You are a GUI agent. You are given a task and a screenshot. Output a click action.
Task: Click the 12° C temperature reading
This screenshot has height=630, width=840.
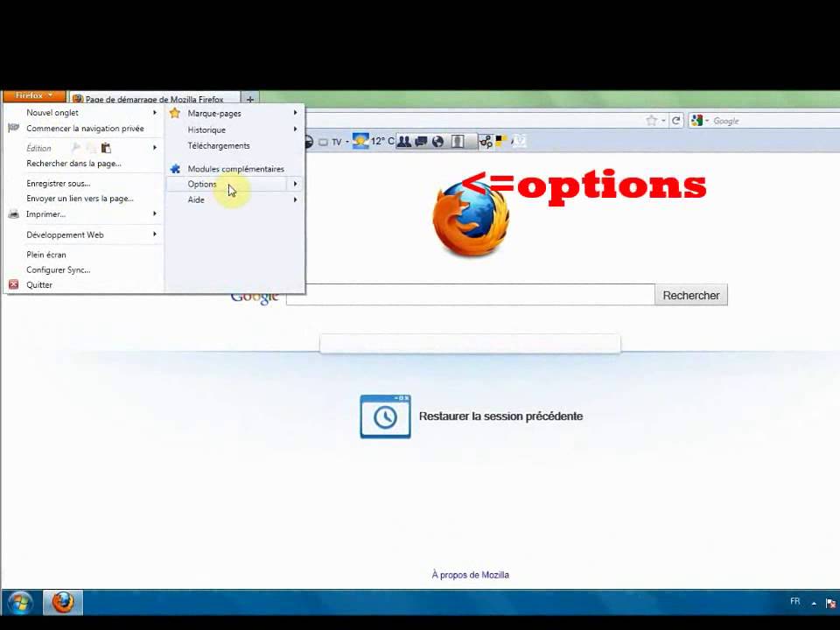coord(382,141)
